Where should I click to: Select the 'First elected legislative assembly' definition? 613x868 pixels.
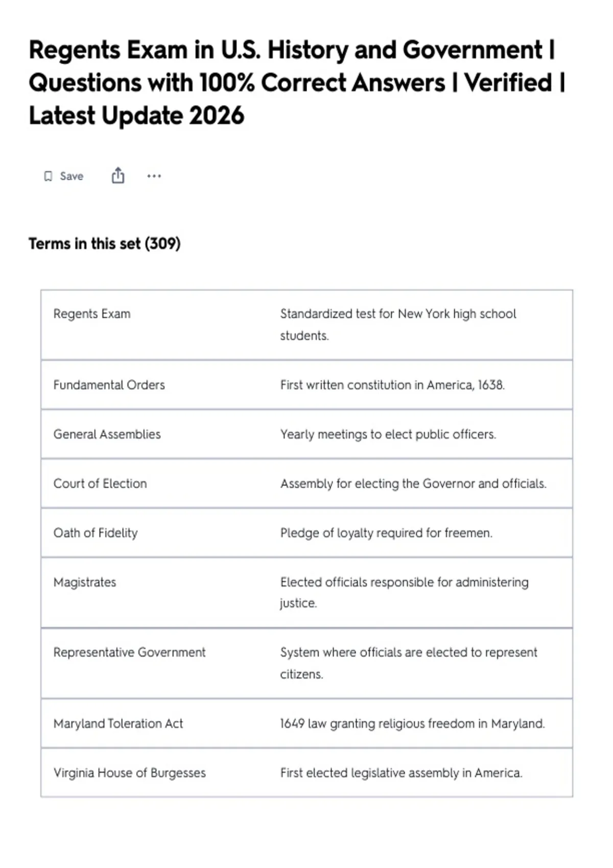click(x=401, y=773)
